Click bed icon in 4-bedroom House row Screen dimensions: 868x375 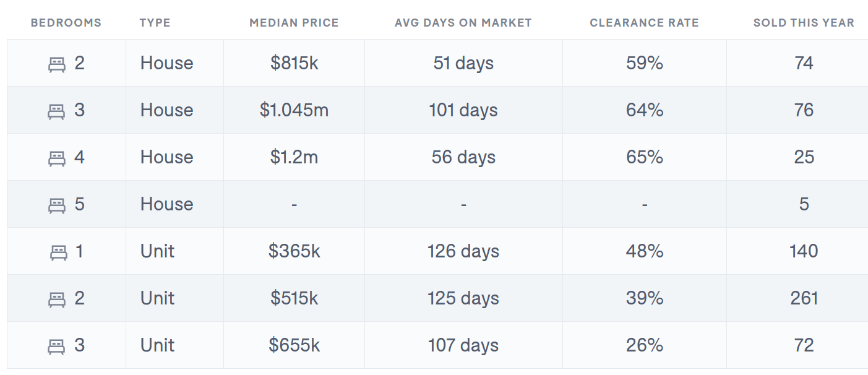pyautogui.click(x=57, y=158)
